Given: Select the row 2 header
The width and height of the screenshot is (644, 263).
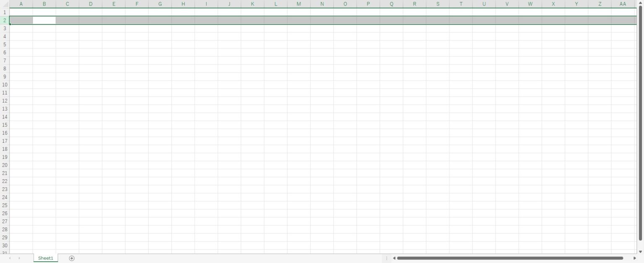Looking at the screenshot, I should coord(5,20).
